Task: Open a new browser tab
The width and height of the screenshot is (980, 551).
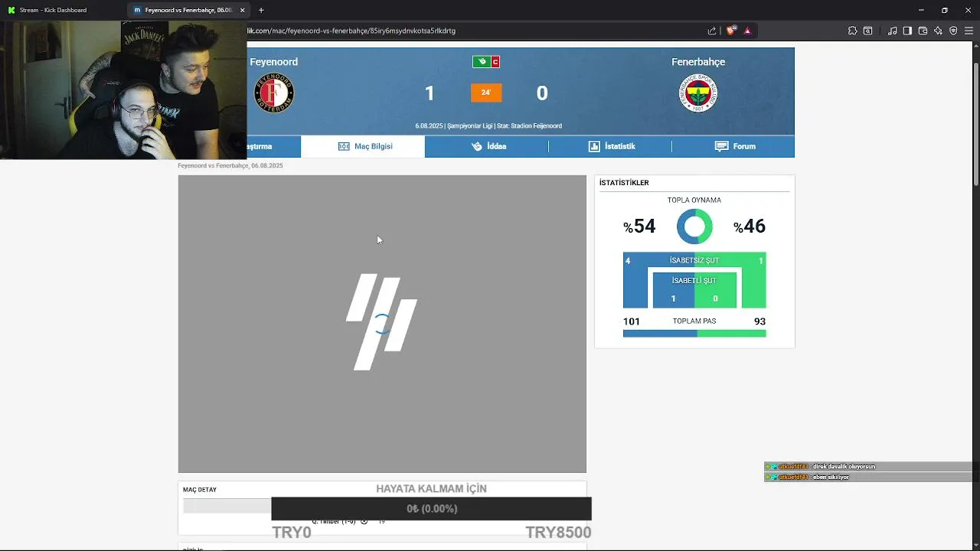Action: pos(261,10)
